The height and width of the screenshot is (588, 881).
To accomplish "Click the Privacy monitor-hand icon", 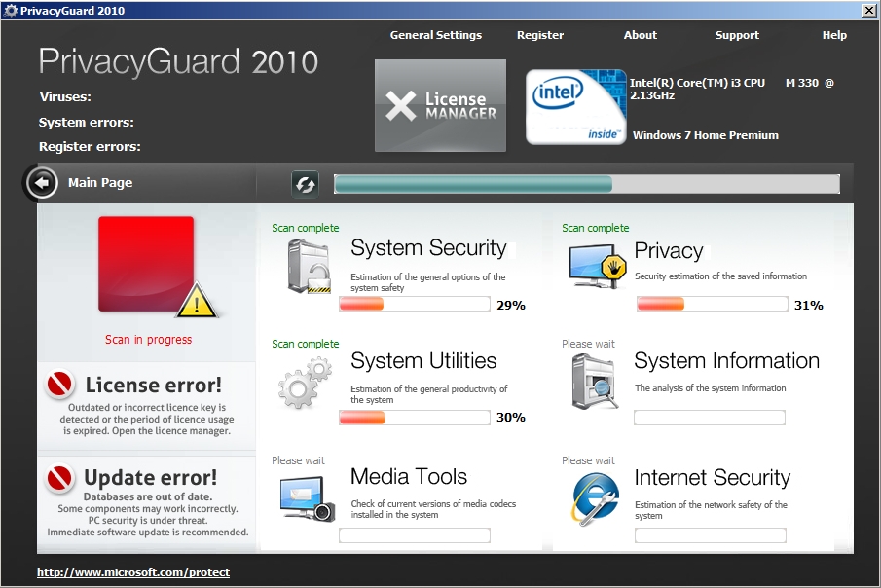I will 598,267.
